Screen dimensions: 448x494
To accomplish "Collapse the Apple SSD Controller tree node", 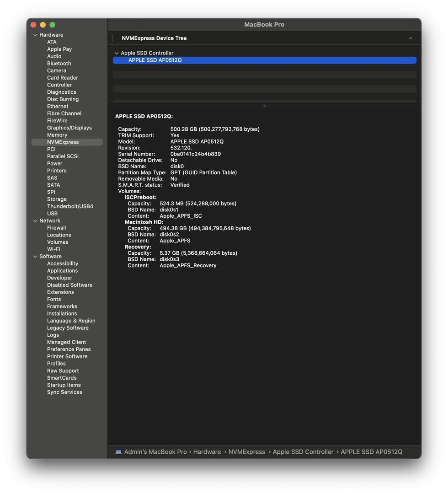I will pyautogui.click(x=117, y=53).
